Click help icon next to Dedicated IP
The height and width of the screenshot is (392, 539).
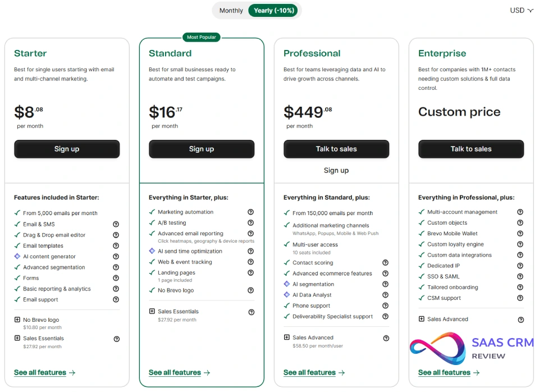pyautogui.click(x=520, y=266)
